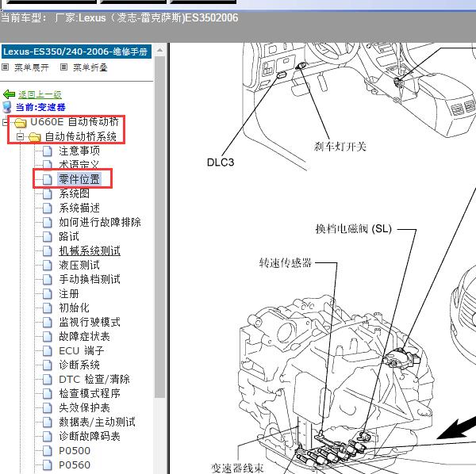Click the page icon beside 检查模式程序

[x=48, y=393]
